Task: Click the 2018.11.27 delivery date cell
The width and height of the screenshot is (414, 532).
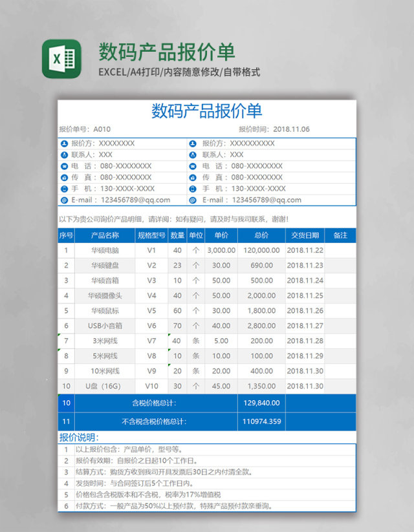Action: pyautogui.click(x=305, y=326)
